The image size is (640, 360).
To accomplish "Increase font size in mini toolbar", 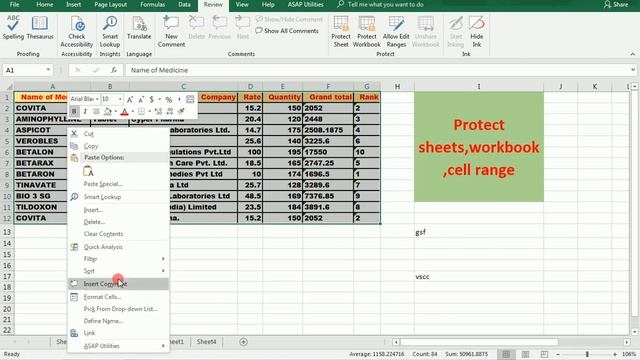I will tap(130, 99).
